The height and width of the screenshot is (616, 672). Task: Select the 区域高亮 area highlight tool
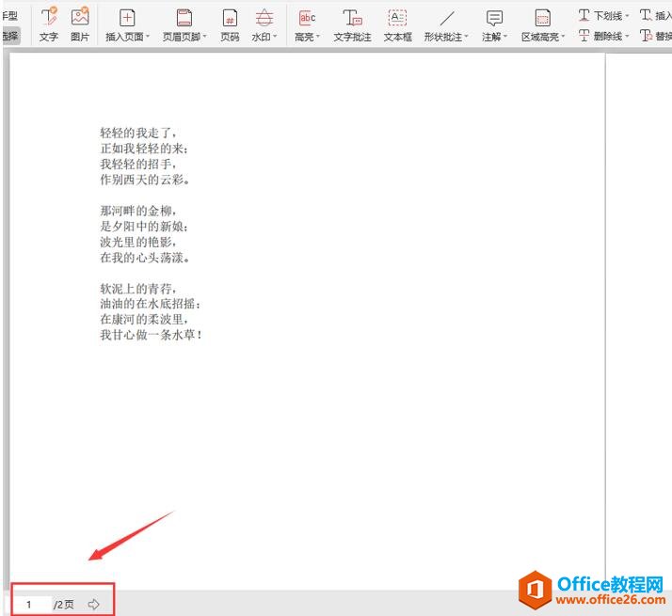(543, 24)
